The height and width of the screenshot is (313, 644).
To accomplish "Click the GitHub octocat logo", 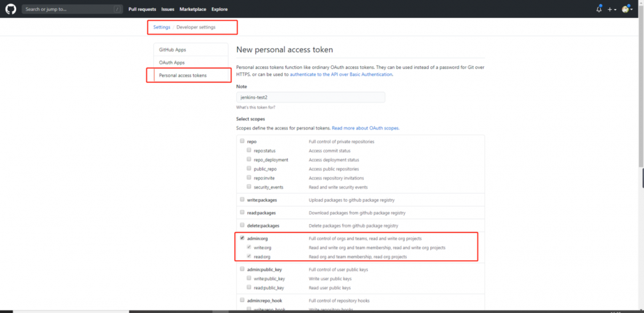I will (11, 9).
